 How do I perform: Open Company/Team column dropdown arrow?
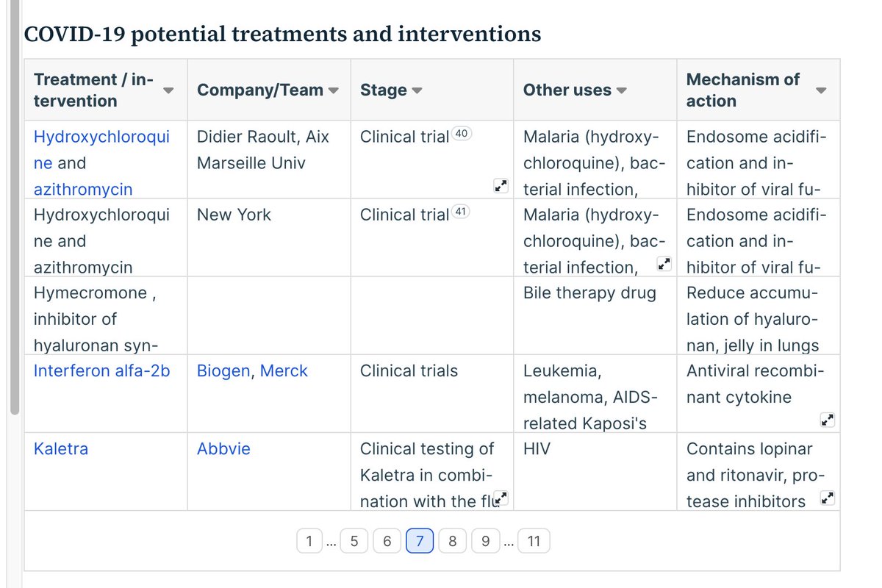point(333,90)
